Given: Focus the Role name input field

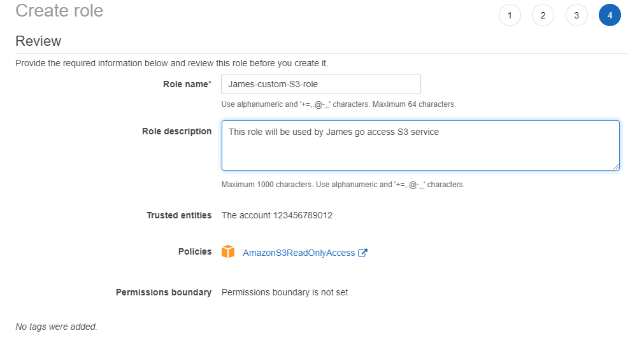Looking at the screenshot, I should click(321, 84).
